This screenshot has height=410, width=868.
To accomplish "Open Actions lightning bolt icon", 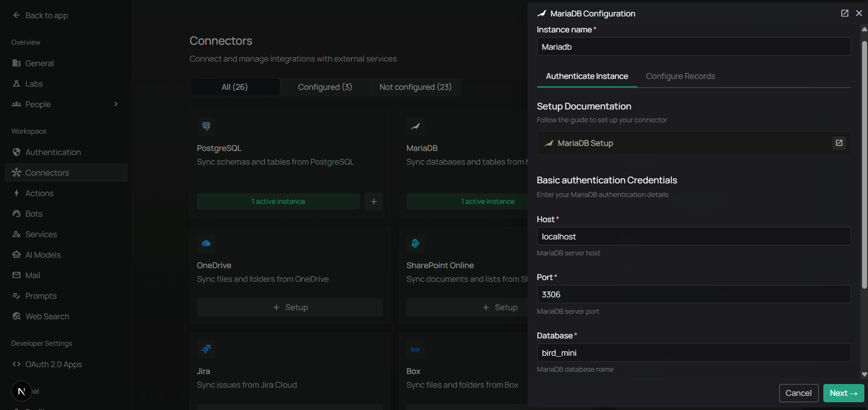I will point(16,193).
